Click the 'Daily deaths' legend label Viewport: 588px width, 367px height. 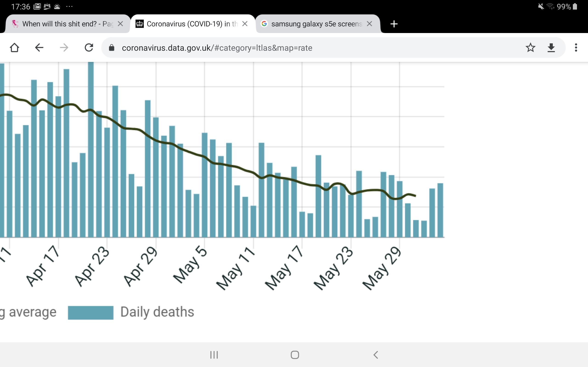point(157,312)
